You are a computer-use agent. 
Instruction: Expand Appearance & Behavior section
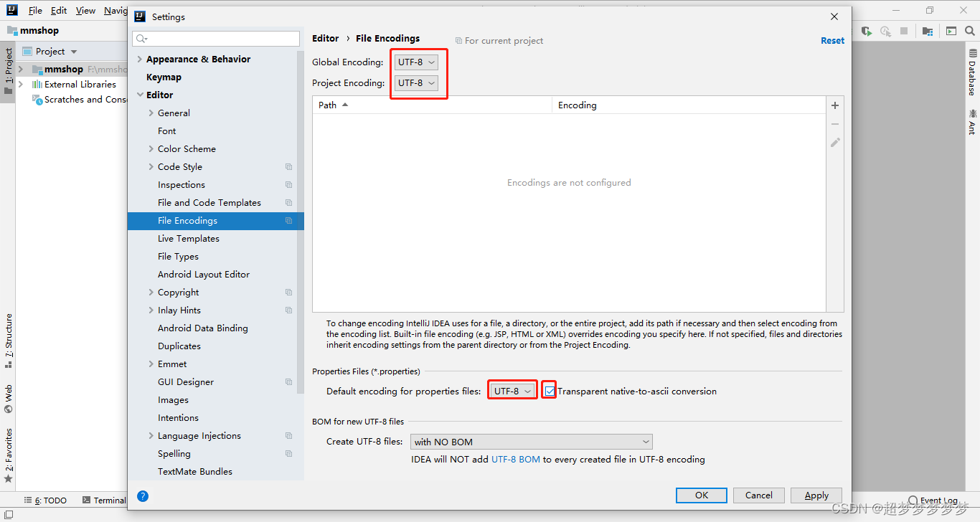pyautogui.click(x=140, y=60)
